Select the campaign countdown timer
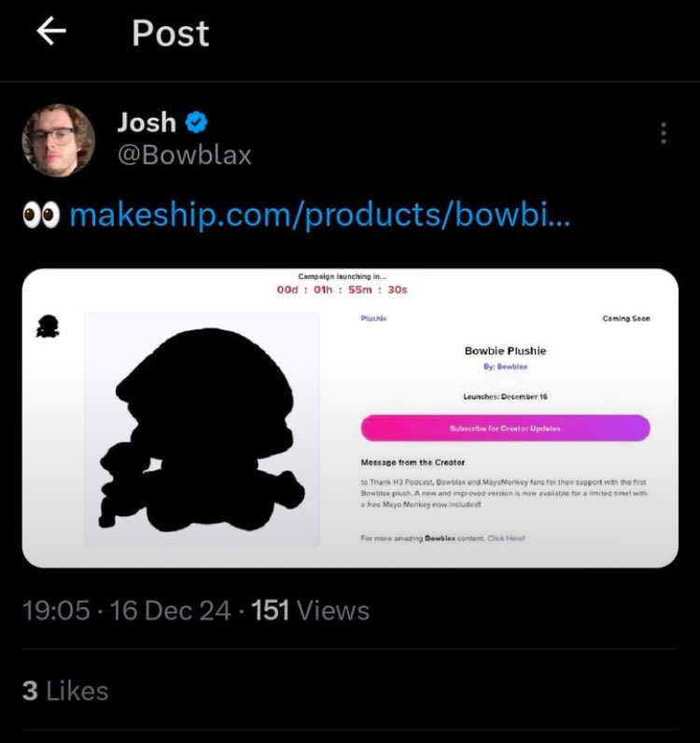The width and height of the screenshot is (700, 743). (x=342, y=289)
